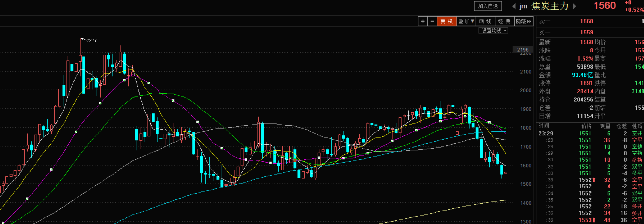Click the large 1560 latest price
The width and height of the screenshot is (644, 224).
tap(605, 6)
